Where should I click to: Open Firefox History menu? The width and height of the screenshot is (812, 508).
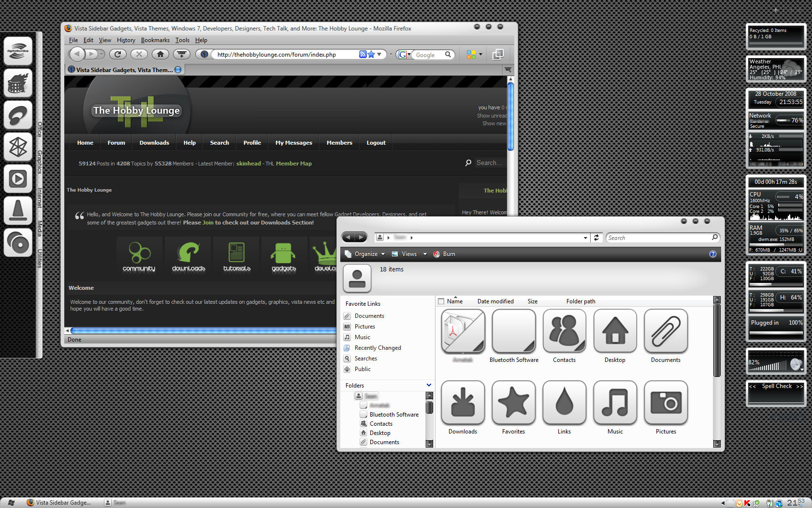(x=126, y=40)
